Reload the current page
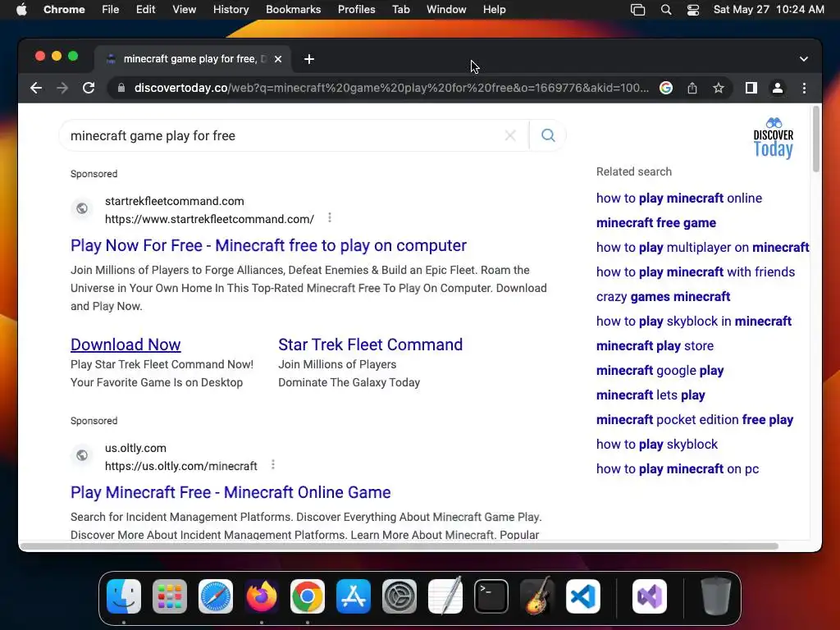This screenshot has height=630, width=840. tap(89, 88)
